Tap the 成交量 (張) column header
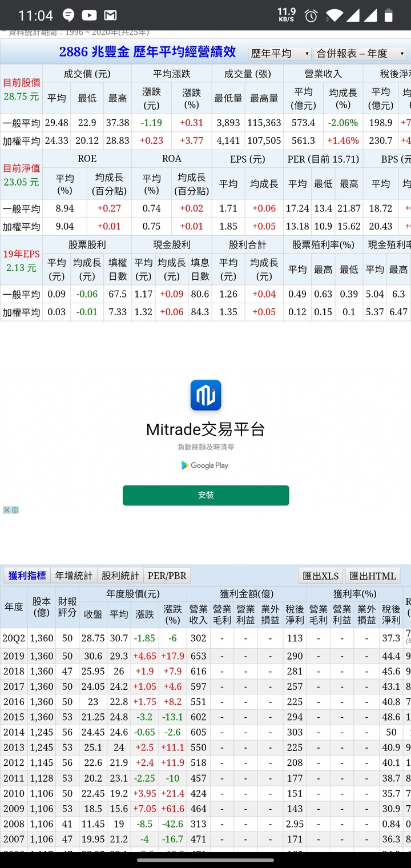Screen dimensions: 411x868 tap(248, 74)
